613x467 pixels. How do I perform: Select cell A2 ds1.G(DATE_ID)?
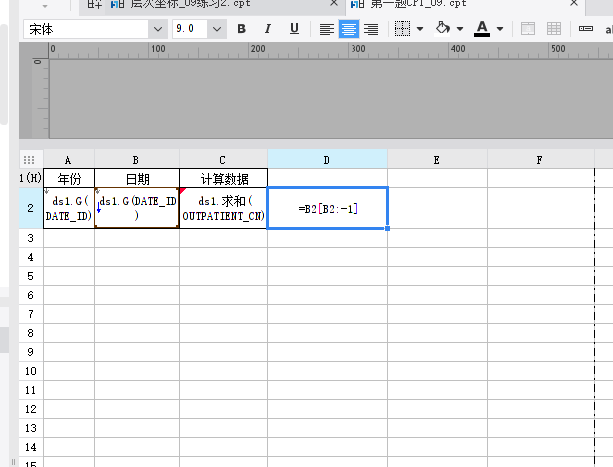(69, 208)
